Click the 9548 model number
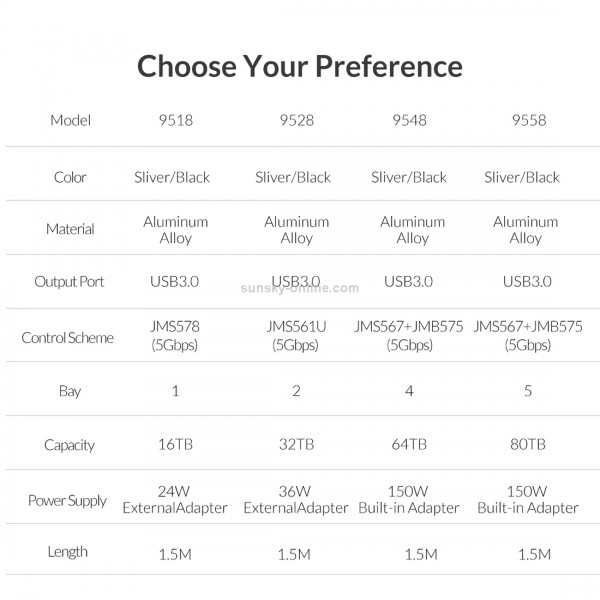This screenshot has height=600, width=600. click(x=409, y=121)
